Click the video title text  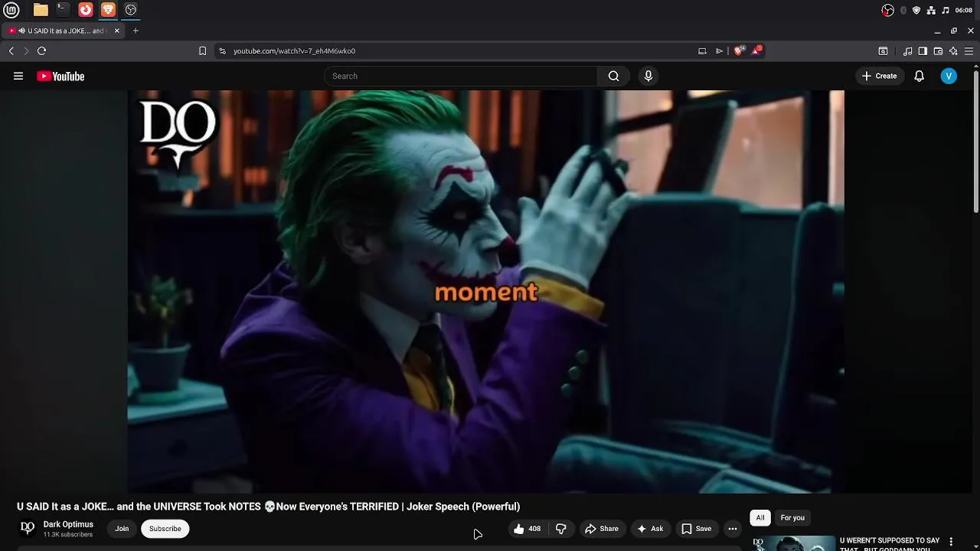click(269, 507)
